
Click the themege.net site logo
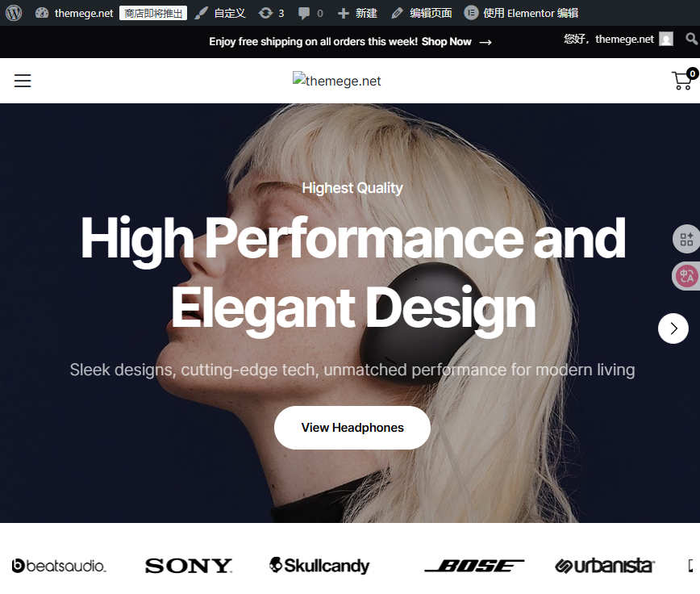pyautogui.click(x=336, y=81)
